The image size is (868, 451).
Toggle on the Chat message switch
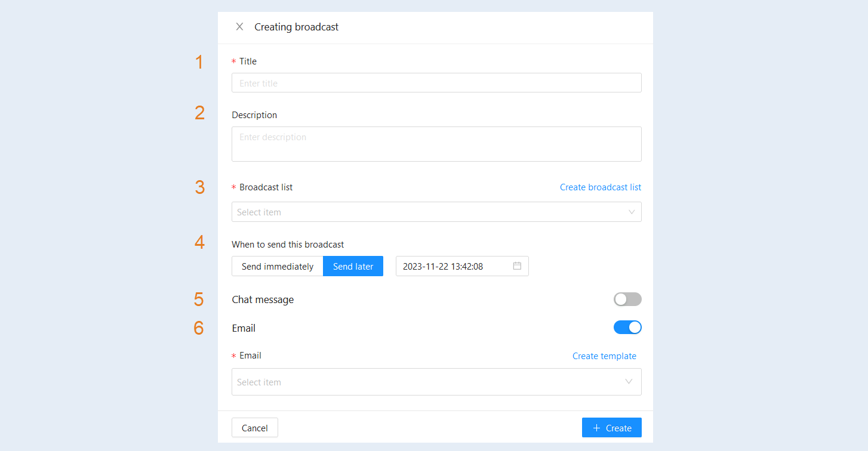[627, 299]
